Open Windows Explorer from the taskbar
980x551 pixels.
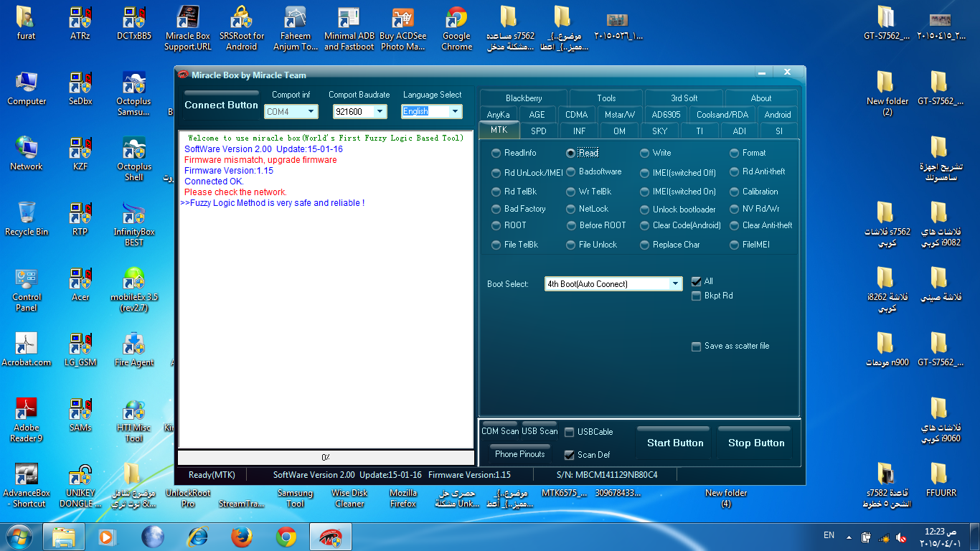64,537
